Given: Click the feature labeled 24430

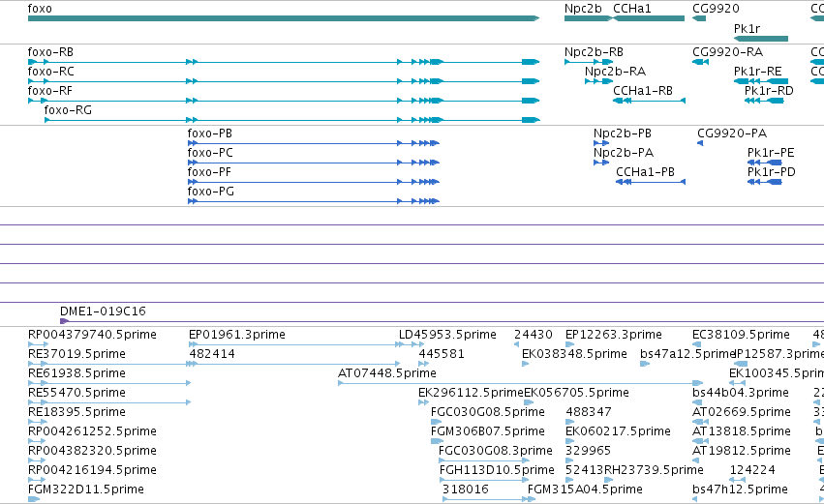Looking at the screenshot, I should pyautogui.click(x=534, y=335).
